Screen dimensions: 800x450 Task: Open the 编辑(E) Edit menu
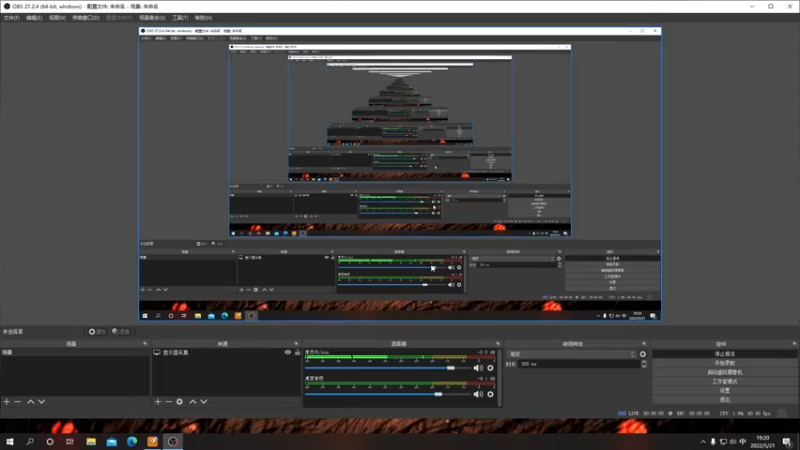pyautogui.click(x=34, y=18)
